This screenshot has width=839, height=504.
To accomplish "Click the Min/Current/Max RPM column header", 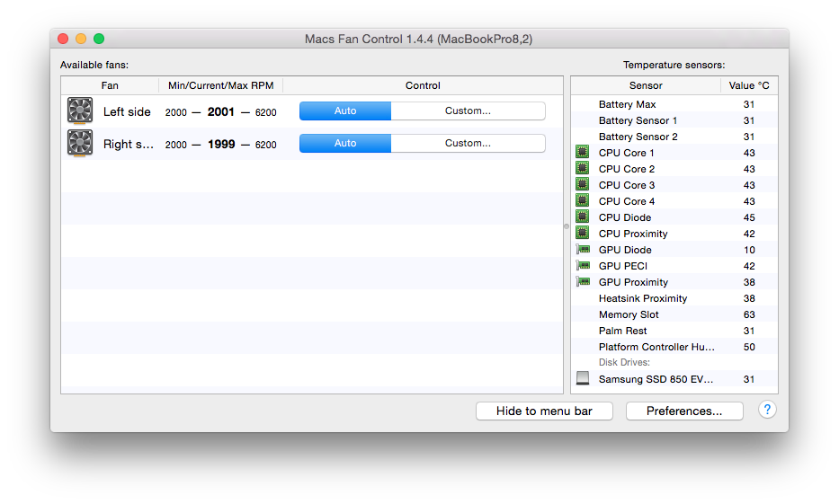I will [220, 85].
